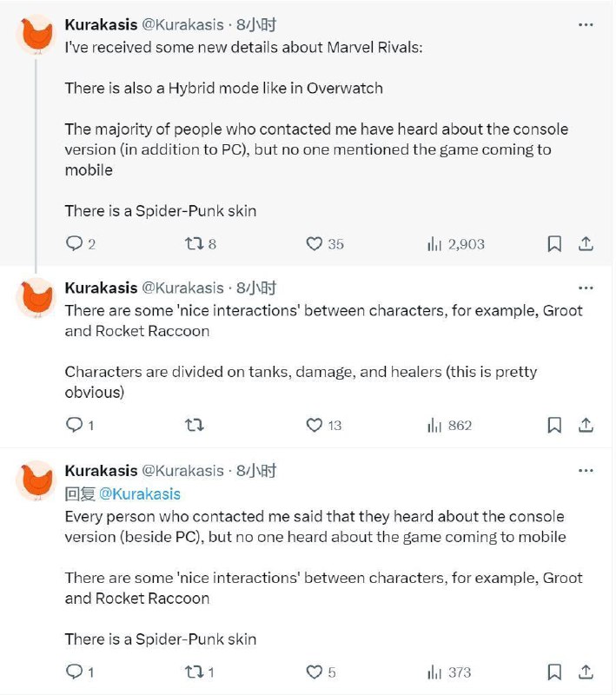The image size is (616, 695).
Task: Reply to the third tweet about console version
Action: click(x=75, y=672)
